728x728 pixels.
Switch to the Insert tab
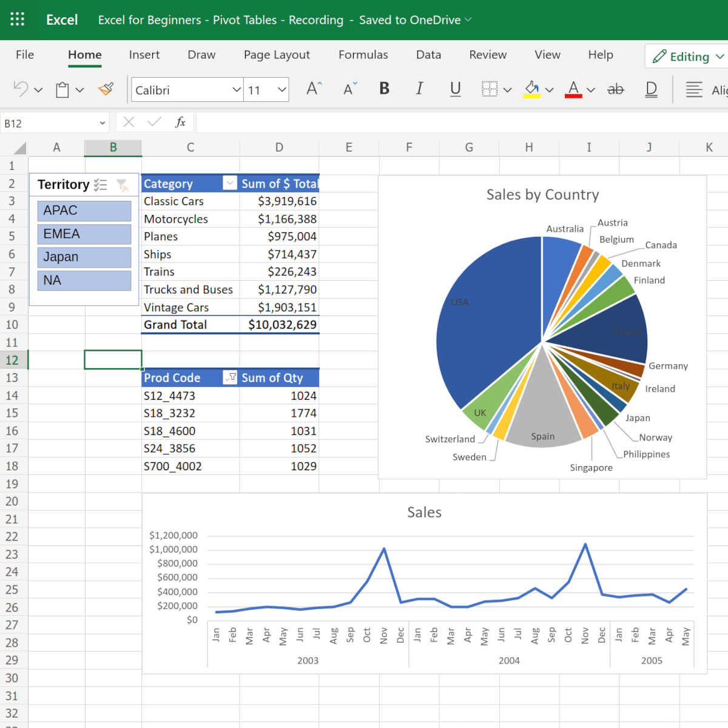coord(144,55)
